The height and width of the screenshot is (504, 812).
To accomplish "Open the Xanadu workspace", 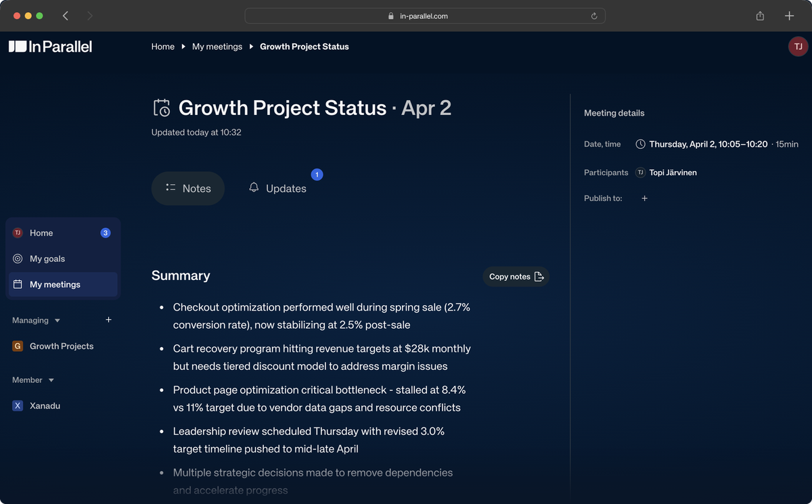I will coord(45,406).
